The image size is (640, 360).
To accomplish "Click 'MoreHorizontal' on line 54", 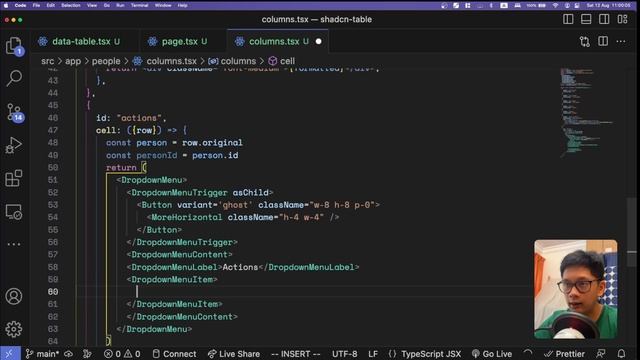I will (x=187, y=218).
